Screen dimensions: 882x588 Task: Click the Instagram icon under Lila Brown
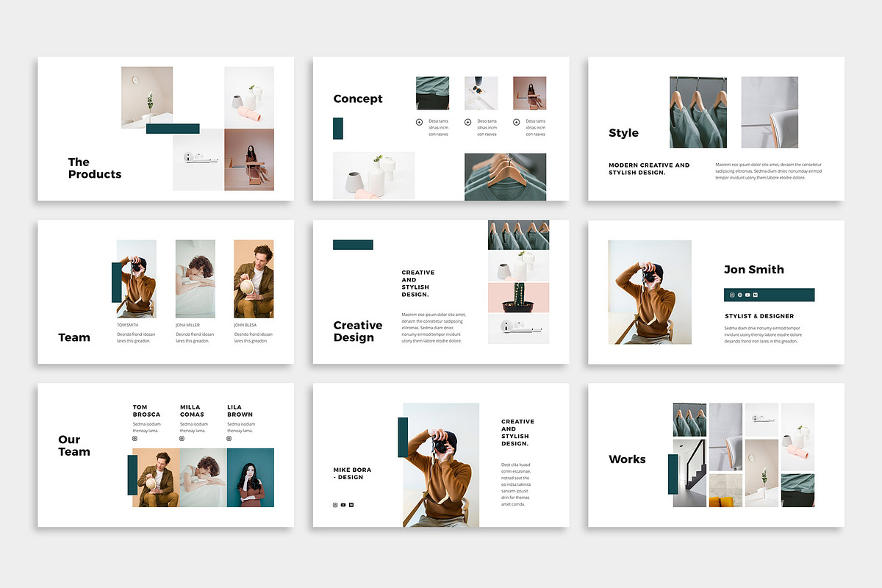point(229,439)
